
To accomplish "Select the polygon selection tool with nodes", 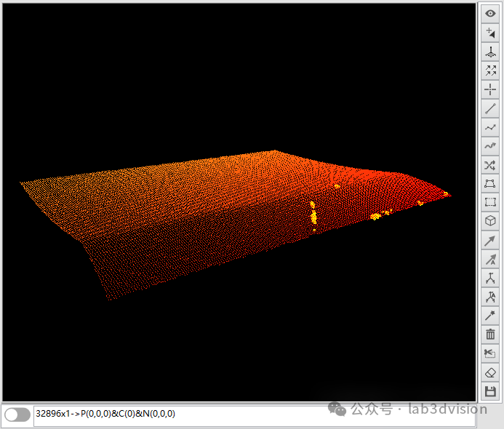I will pyautogui.click(x=490, y=184).
